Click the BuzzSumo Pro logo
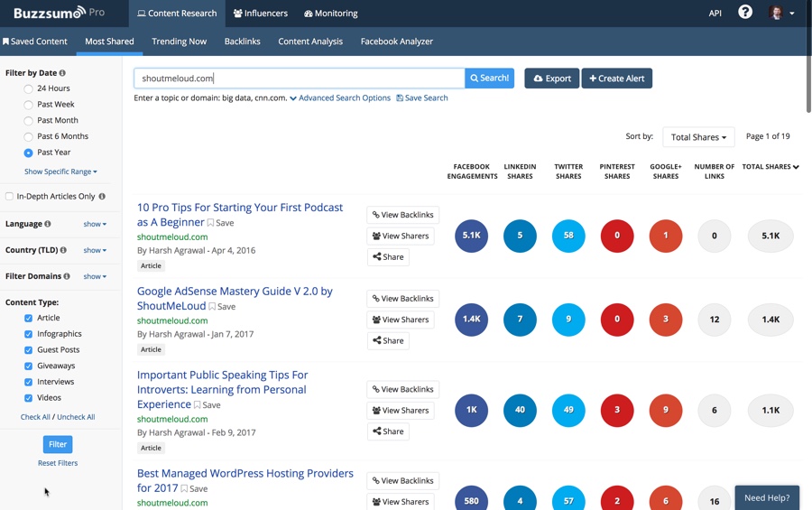 (59, 13)
